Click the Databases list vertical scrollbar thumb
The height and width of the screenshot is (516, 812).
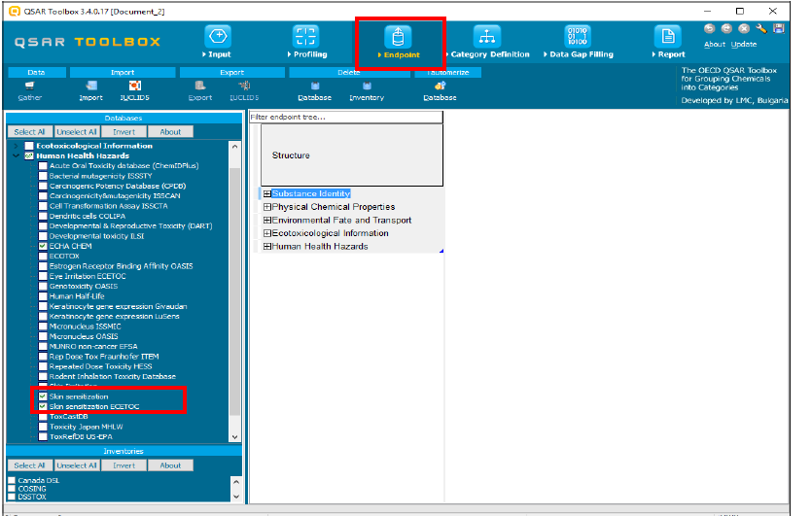235,292
